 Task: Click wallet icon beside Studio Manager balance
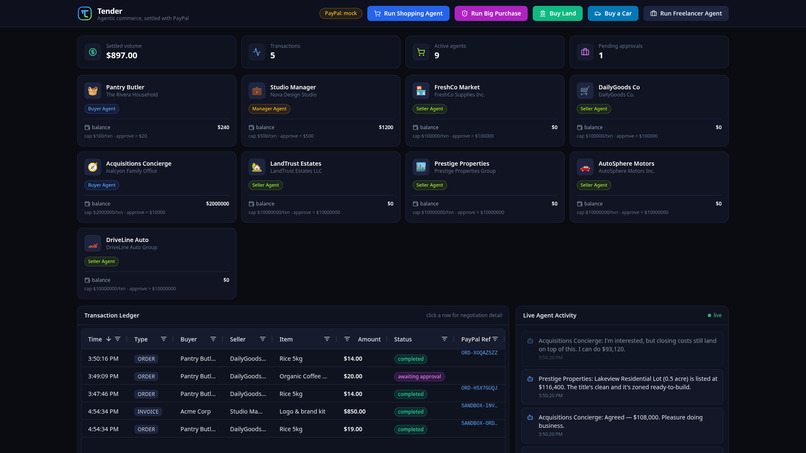click(x=251, y=128)
